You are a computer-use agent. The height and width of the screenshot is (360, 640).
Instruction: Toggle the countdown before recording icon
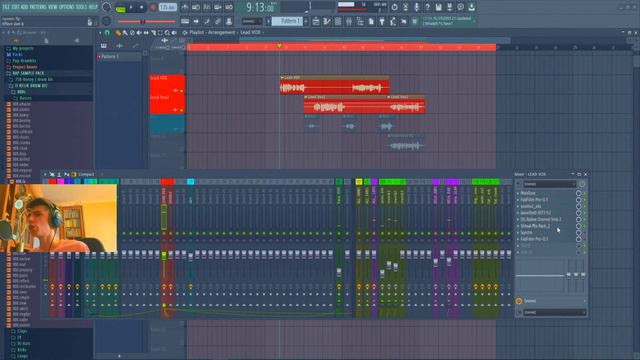207,7
